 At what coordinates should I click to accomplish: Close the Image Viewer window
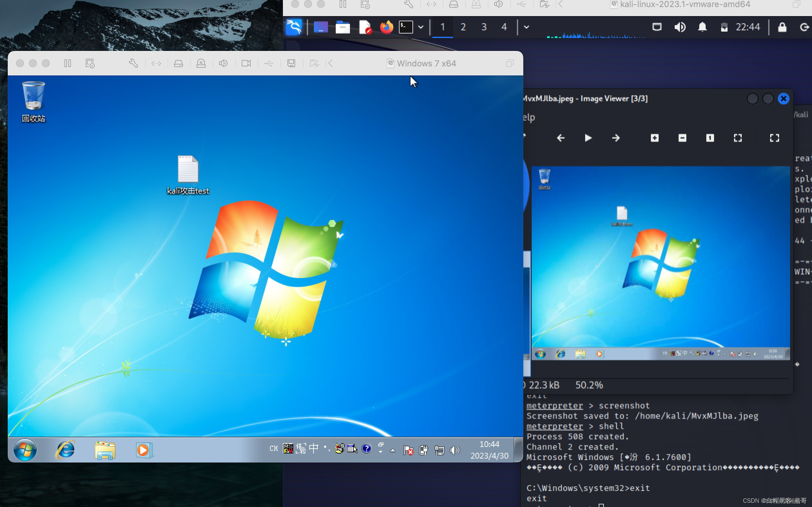783,99
